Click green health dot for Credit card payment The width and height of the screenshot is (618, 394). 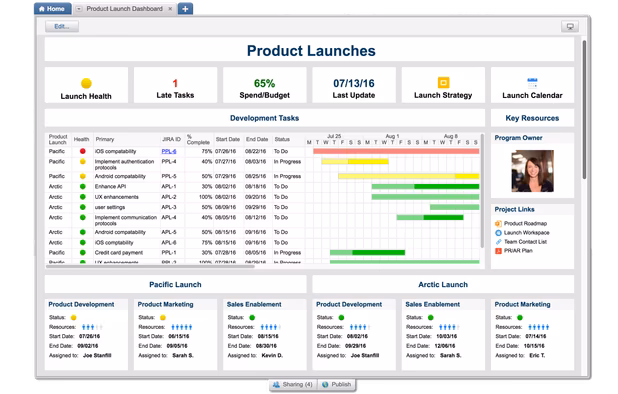click(82, 253)
